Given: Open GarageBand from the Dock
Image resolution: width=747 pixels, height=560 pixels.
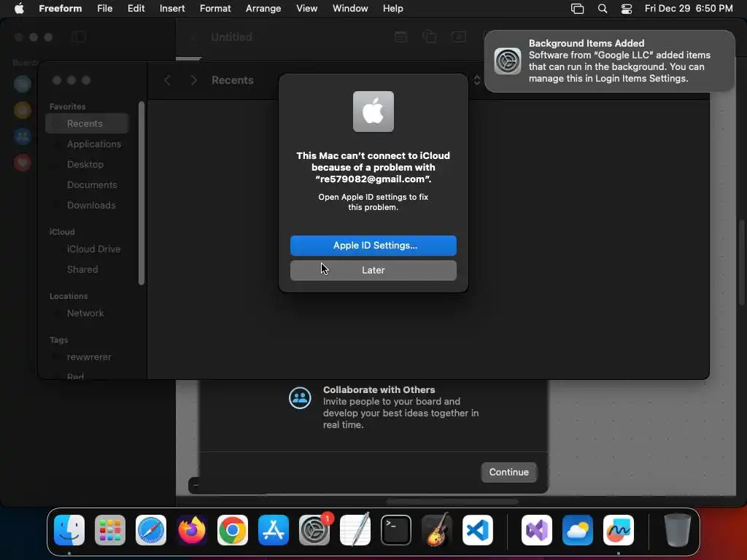Looking at the screenshot, I should pos(437,530).
